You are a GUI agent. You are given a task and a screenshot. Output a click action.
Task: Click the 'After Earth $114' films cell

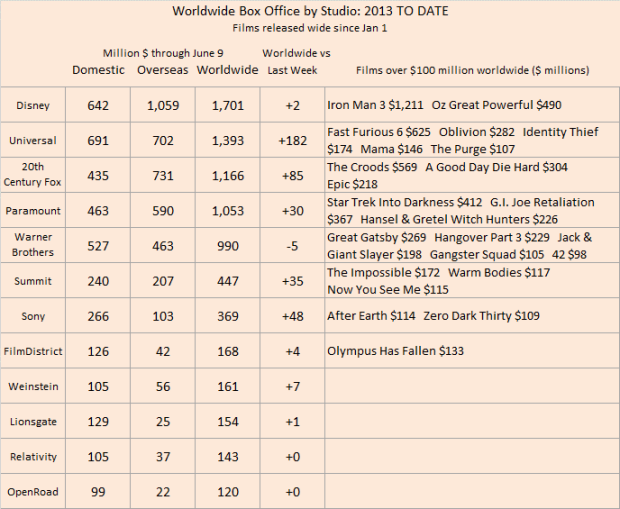472,316
